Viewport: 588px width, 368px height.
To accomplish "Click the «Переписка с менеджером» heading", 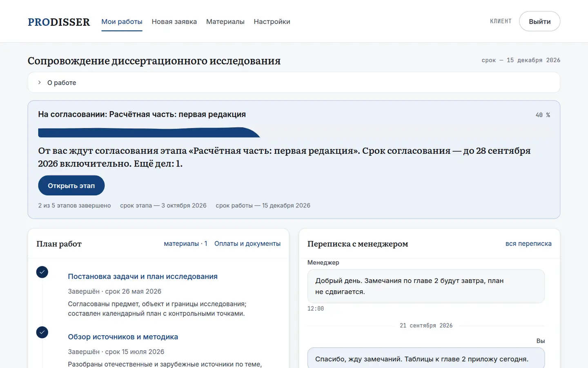I will [358, 244].
